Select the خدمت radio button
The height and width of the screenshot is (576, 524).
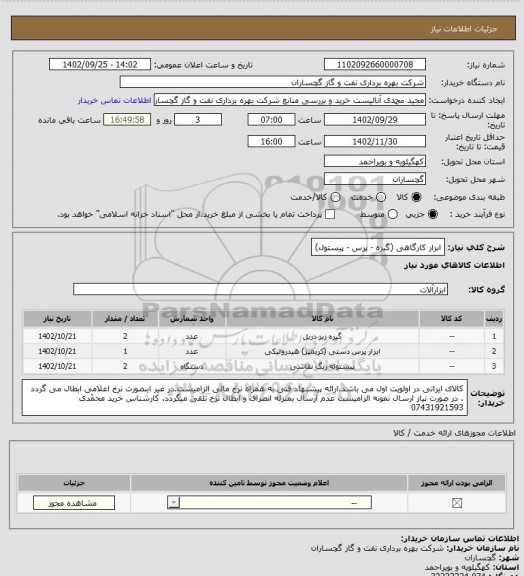[x=381, y=197]
